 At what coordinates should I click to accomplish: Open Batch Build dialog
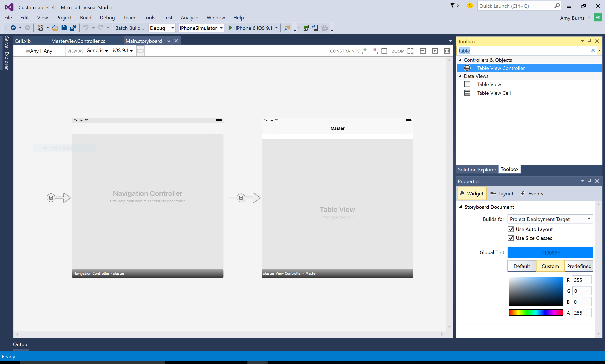click(130, 28)
